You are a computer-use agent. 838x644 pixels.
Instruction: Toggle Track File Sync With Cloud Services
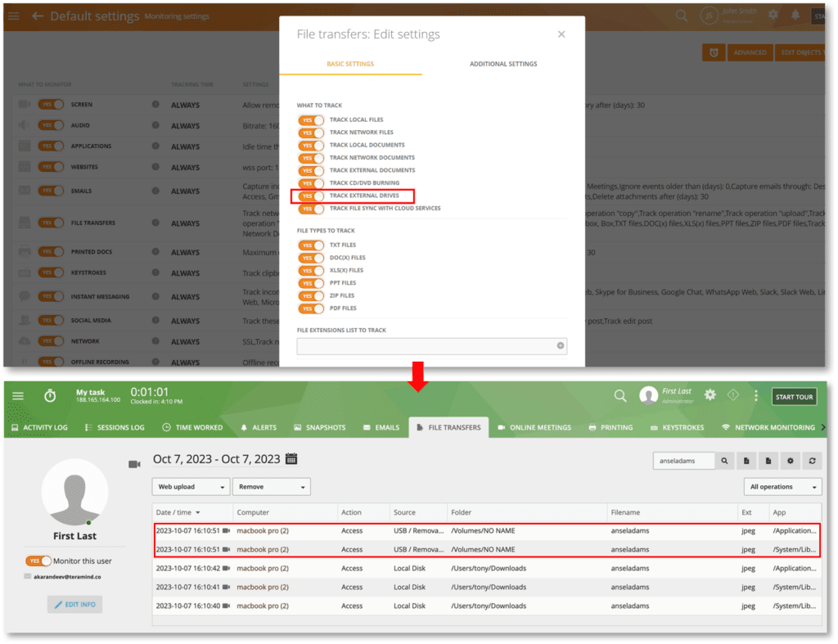(x=311, y=209)
